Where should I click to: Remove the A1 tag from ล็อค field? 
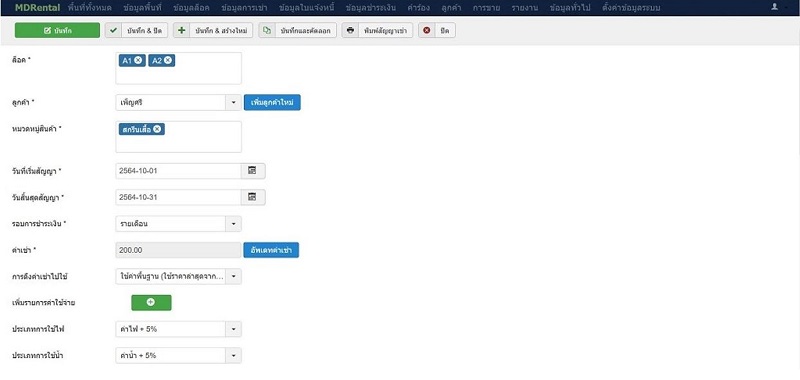tap(139, 61)
